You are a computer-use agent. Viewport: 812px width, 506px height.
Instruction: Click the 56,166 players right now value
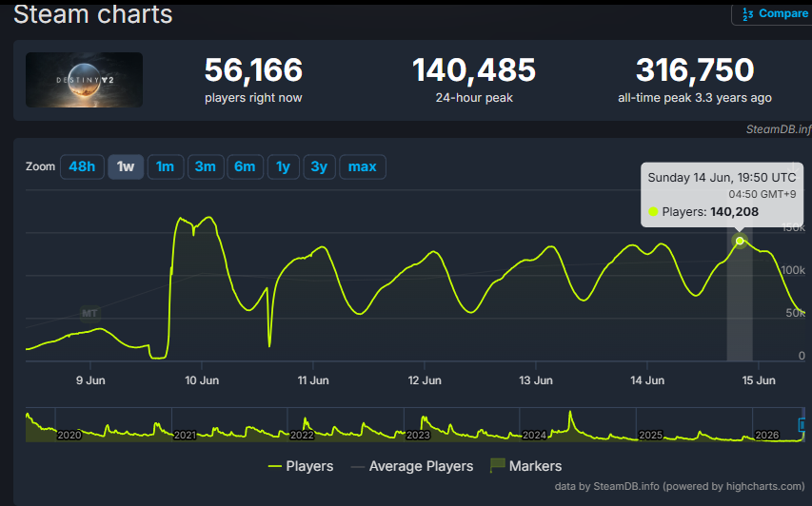(253, 69)
